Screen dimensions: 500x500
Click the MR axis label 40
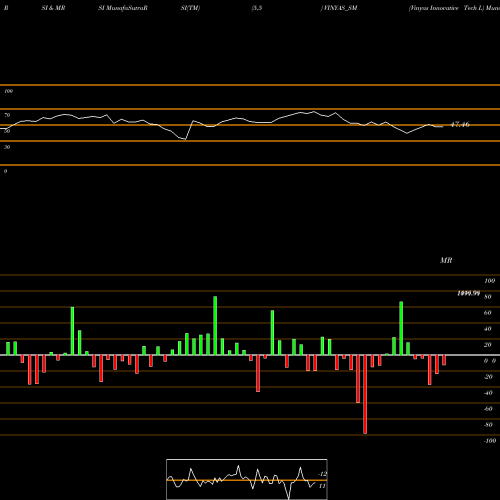click(488, 329)
